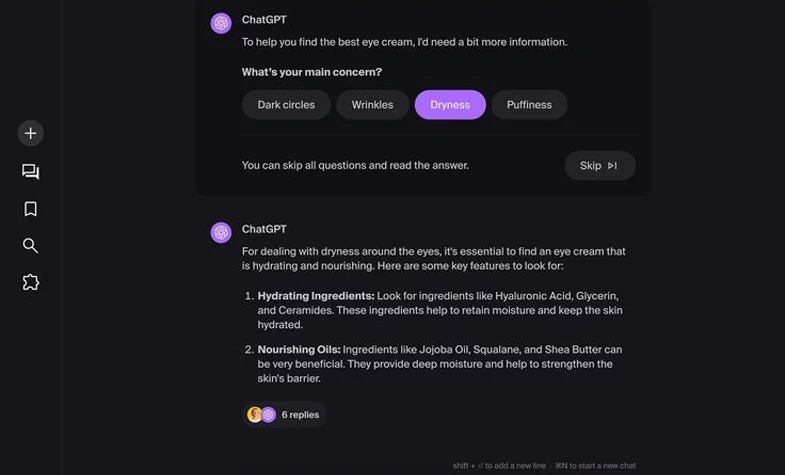Expand the 6 replies thread

pyautogui.click(x=300, y=414)
